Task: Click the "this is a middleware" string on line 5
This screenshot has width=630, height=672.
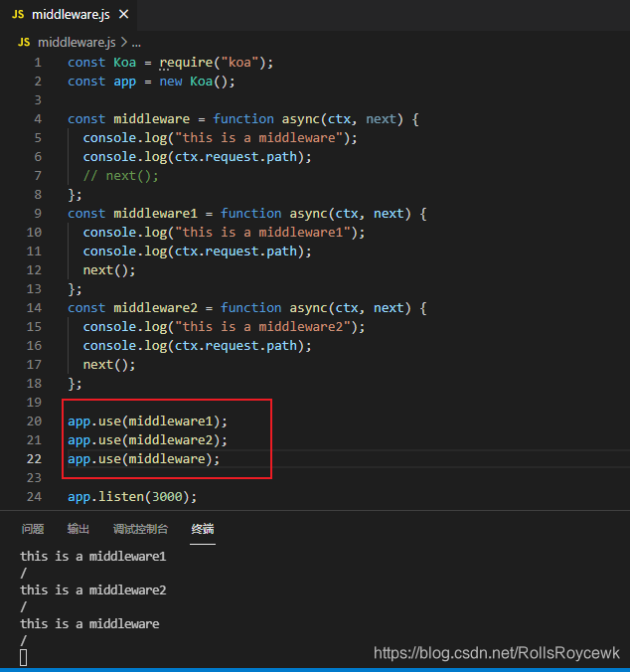Action: [261, 138]
